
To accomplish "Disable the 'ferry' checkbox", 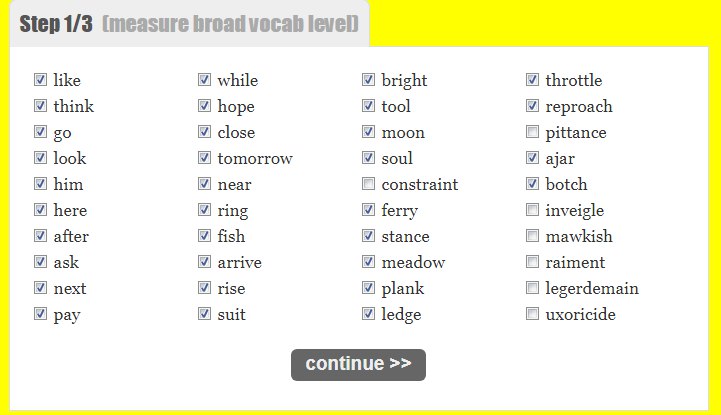I will point(369,210).
